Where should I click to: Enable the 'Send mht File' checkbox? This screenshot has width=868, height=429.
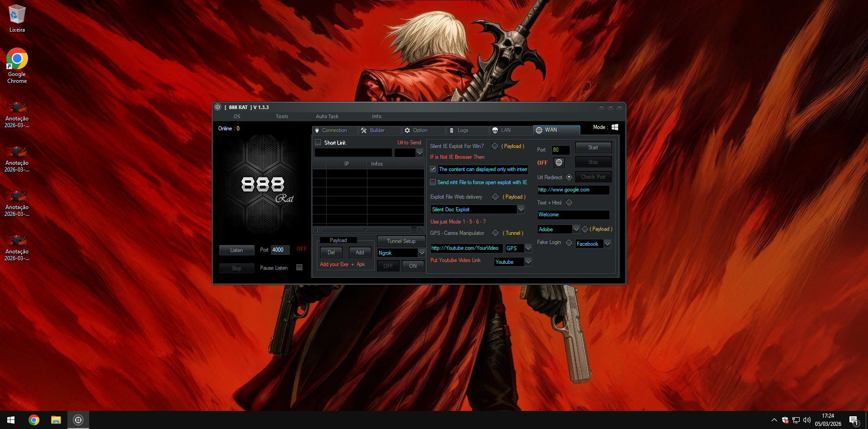[x=433, y=182]
